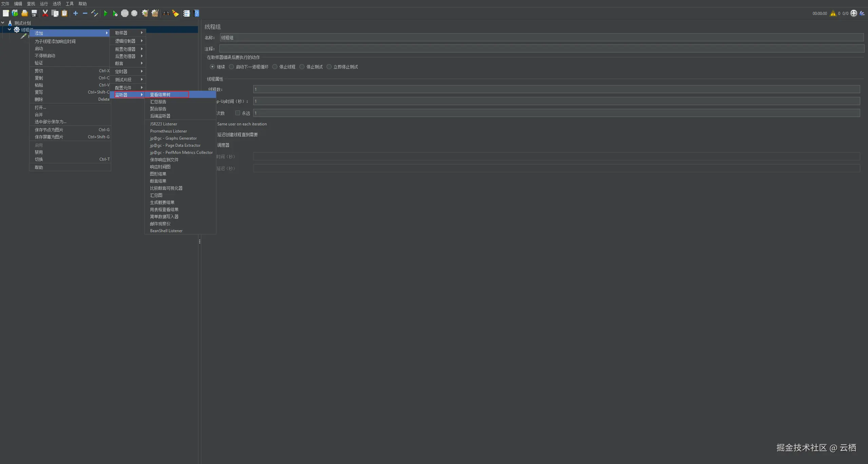Click the binoculars Search icon
Image resolution: width=868 pixels, height=464 pixels.
click(x=166, y=14)
